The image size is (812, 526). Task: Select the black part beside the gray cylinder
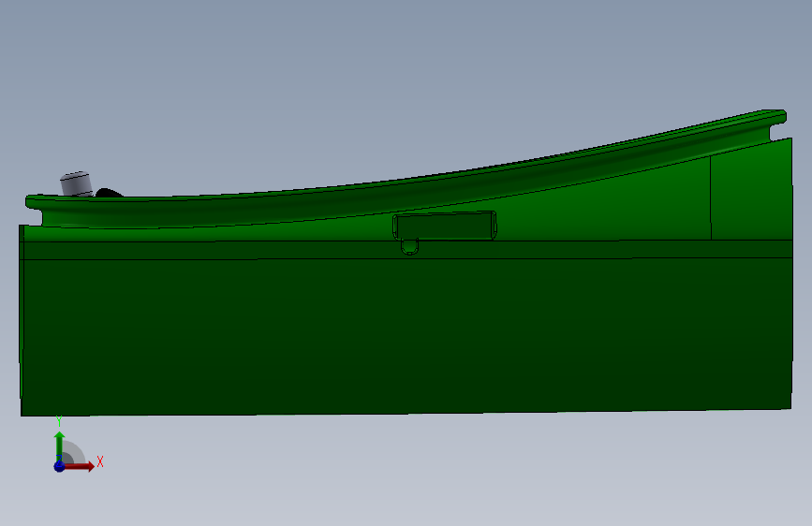[x=110, y=193]
